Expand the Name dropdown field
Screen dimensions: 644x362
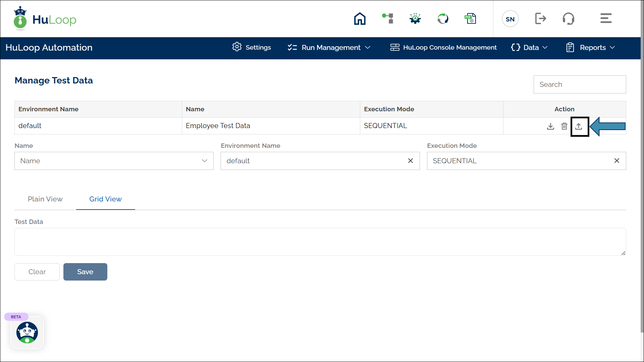(114, 161)
